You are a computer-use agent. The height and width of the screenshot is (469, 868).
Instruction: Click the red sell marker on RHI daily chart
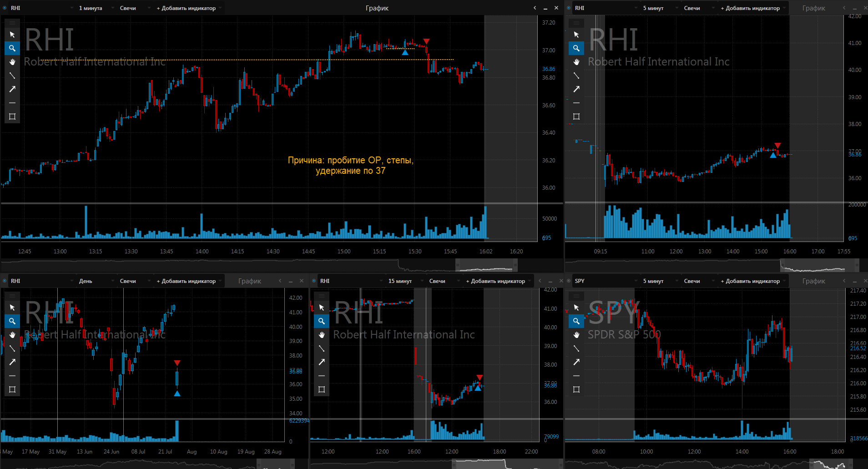177,363
